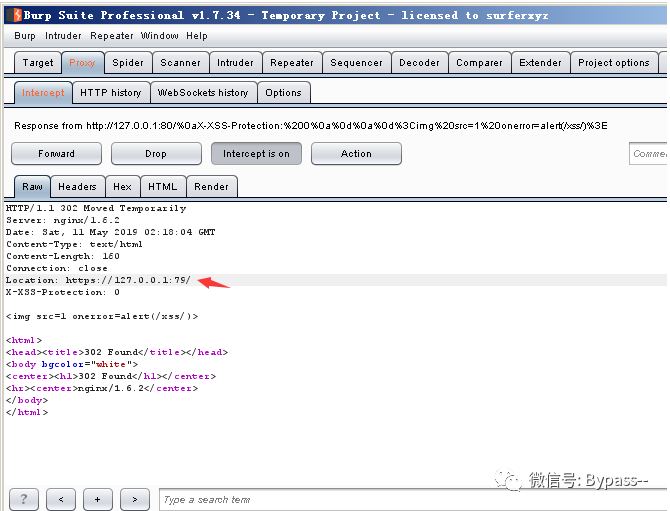This screenshot has width=670, height=511.
Task: Switch to the HTML view tab
Action: (x=162, y=187)
